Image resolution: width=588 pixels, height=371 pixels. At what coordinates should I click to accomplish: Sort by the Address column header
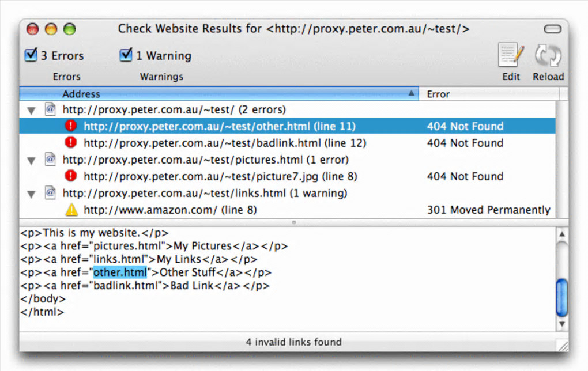point(219,94)
